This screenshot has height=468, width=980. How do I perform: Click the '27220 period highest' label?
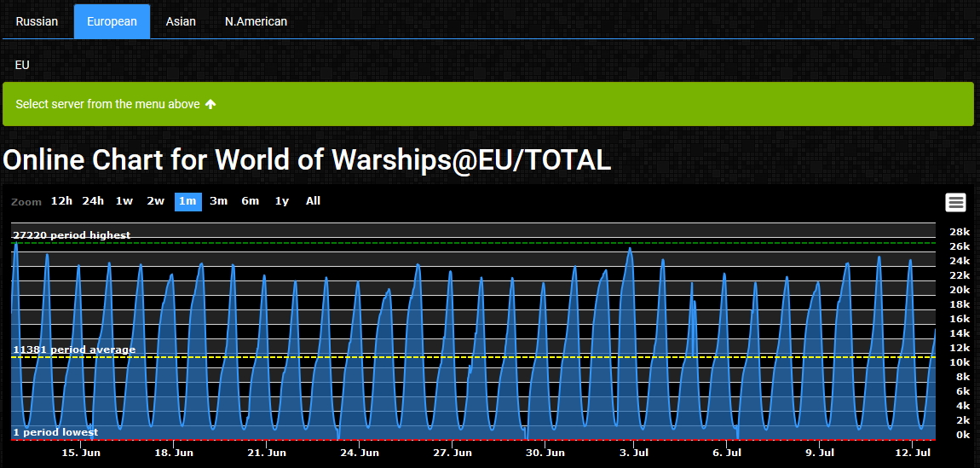[x=72, y=235]
